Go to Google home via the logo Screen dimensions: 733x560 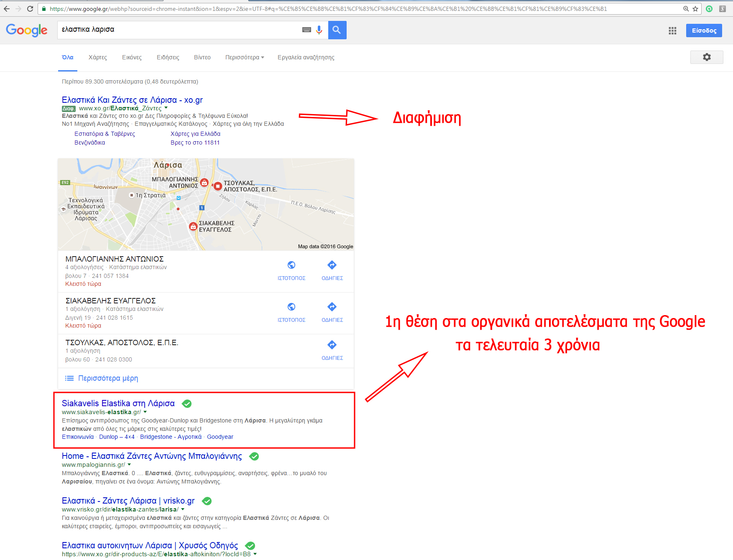27,30
